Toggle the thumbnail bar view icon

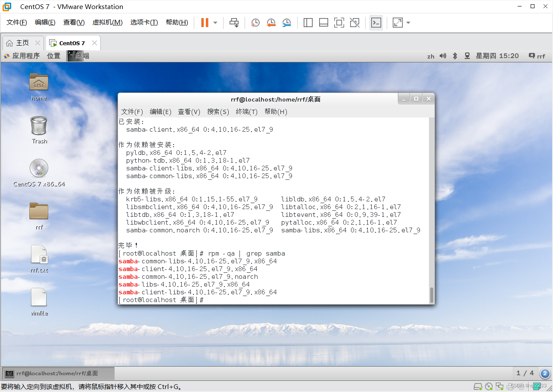[323, 22]
